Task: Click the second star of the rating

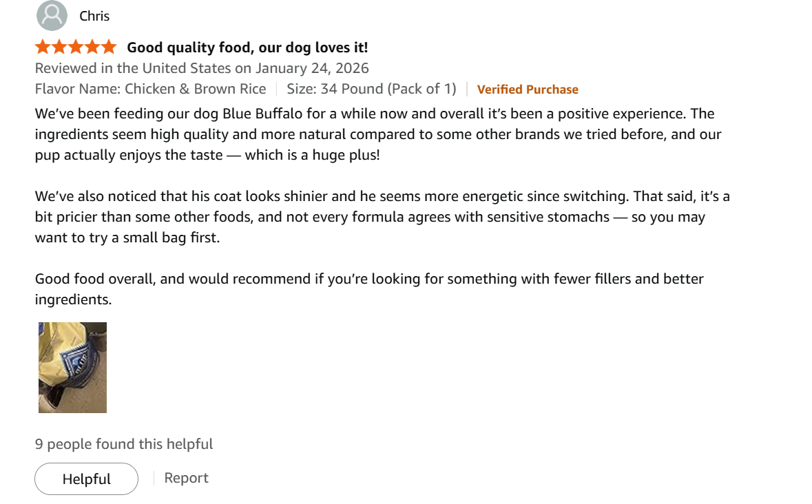Action: click(59, 46)
